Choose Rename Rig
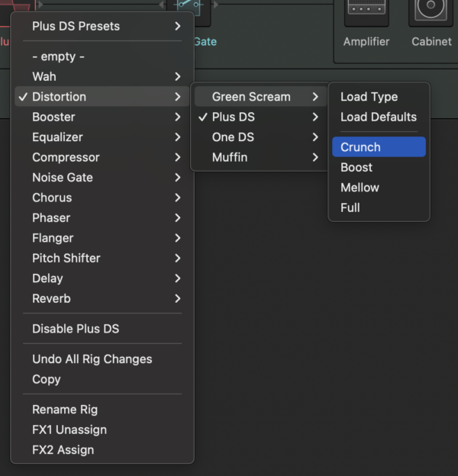This screenshot has height=476, width=458. 102,410
